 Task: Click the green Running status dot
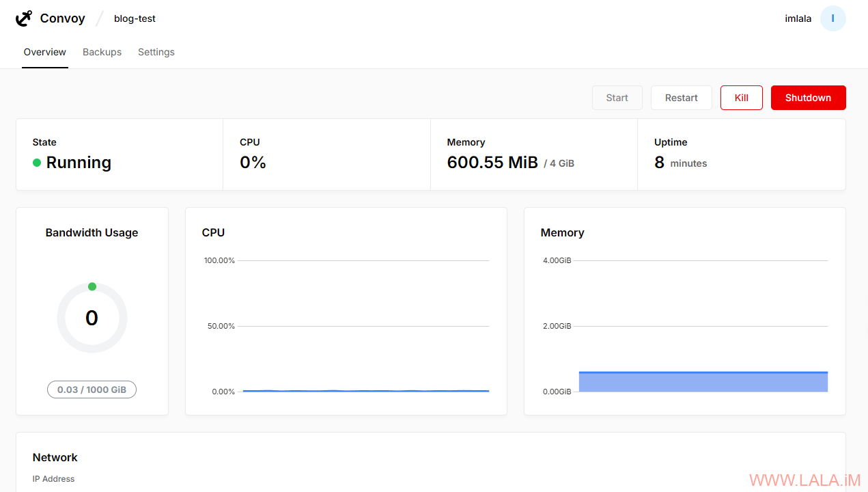(x=37, y=163)
